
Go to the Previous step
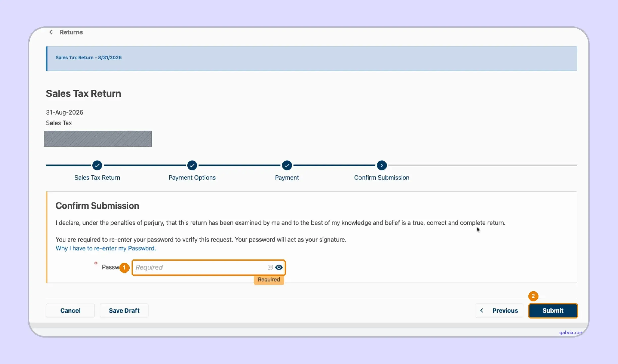499,310
